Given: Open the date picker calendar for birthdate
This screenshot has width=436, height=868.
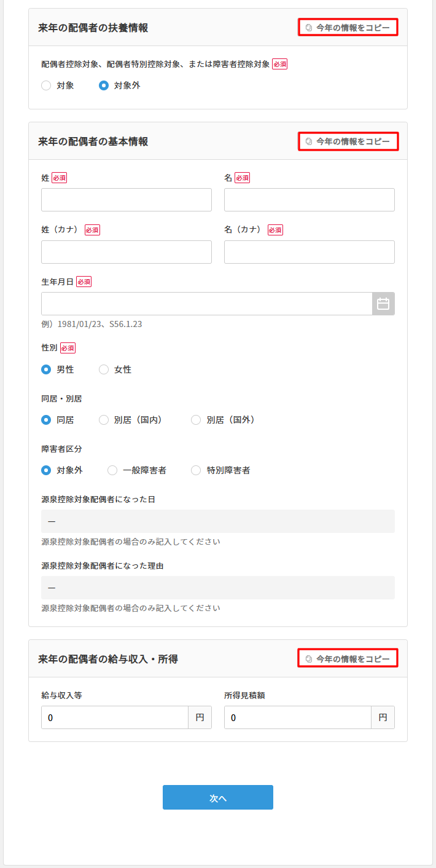Looking at the screenshot, I should tap(384, 303).
